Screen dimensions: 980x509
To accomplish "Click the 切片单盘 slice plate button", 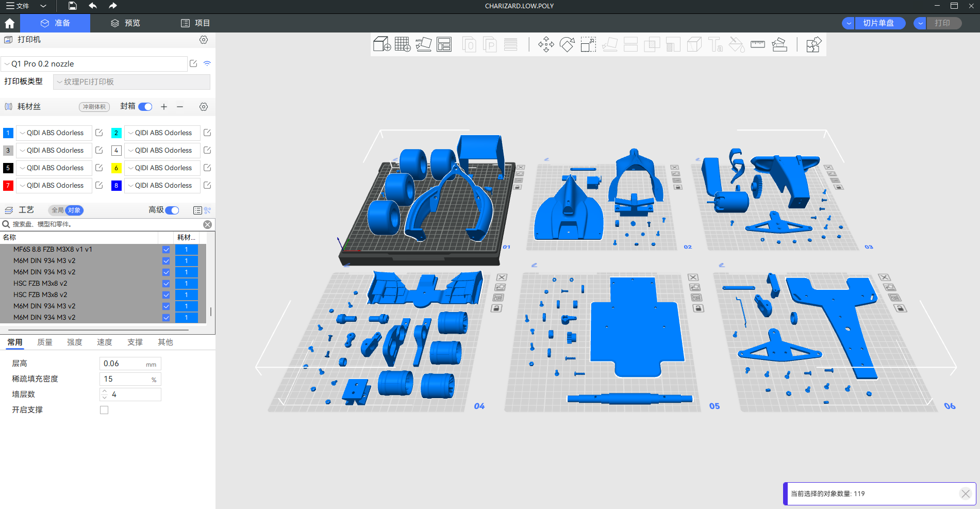I will (x=878, y=23).
